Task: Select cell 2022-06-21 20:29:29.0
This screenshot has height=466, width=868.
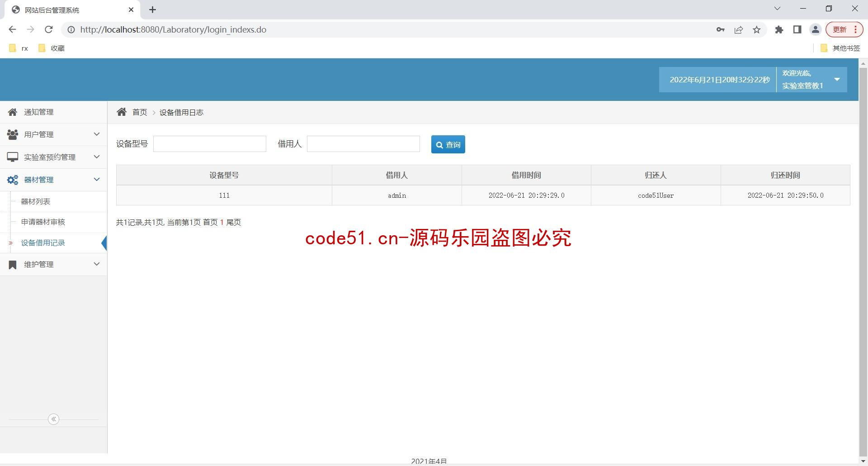Action: pos(526,195)
